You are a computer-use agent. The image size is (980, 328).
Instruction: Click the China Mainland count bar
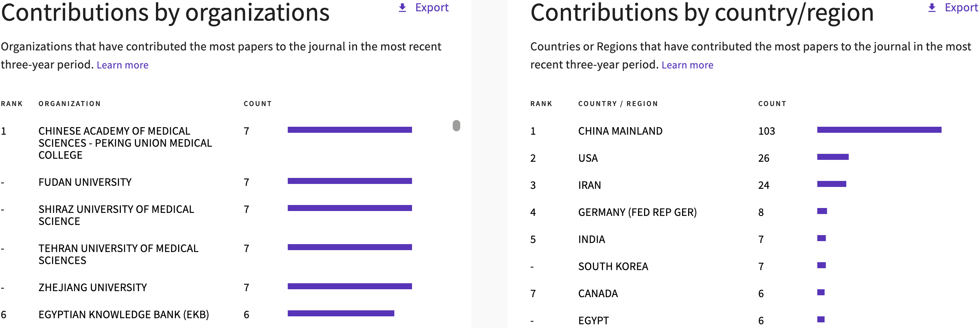(x=879, y=130)
